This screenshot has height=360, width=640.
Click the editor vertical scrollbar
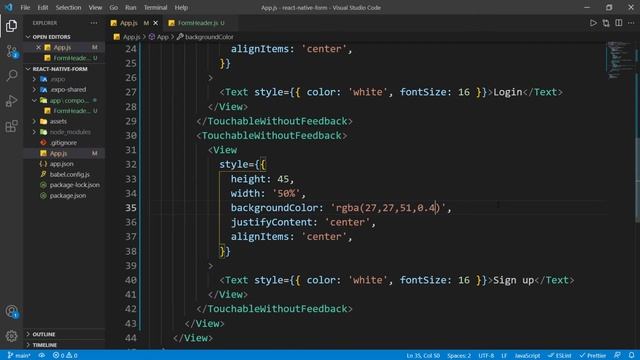(637, 180)
